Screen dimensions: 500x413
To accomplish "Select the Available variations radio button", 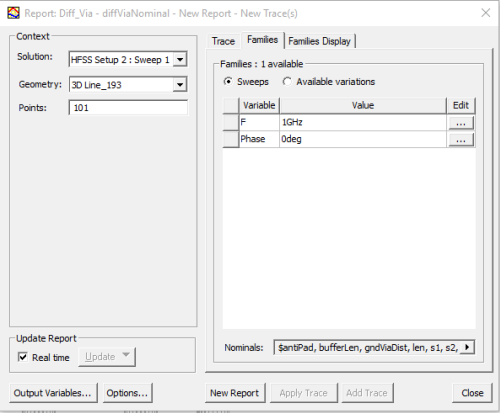I will (287, 81).
